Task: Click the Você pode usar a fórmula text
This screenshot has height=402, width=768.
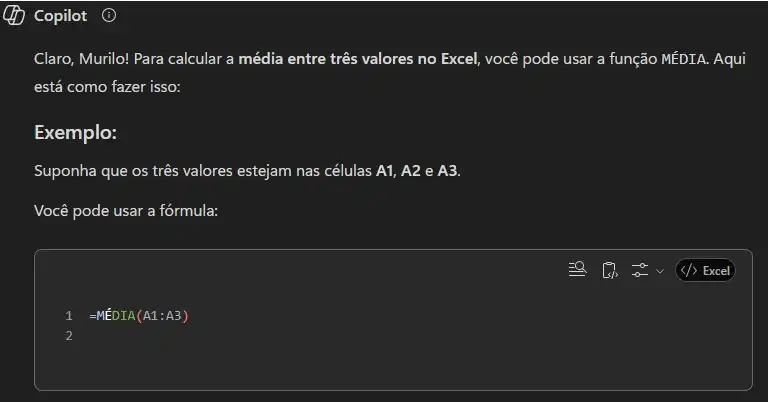Action: pos(126,211)
